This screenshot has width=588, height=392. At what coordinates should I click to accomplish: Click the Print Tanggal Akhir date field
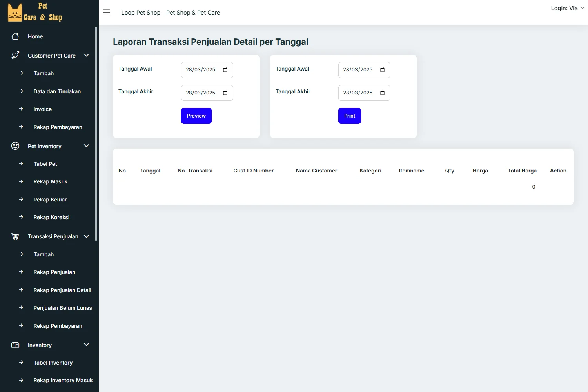coord(364,93)
